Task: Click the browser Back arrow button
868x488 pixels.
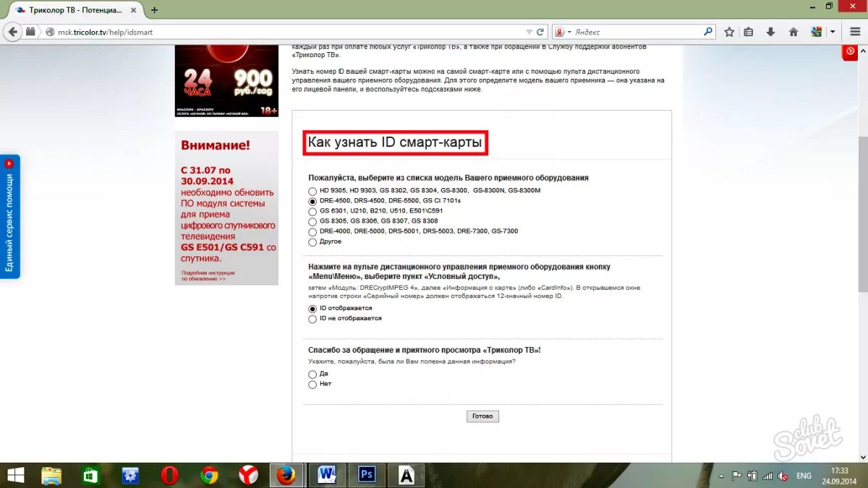Action: click(x=12, y=32)
